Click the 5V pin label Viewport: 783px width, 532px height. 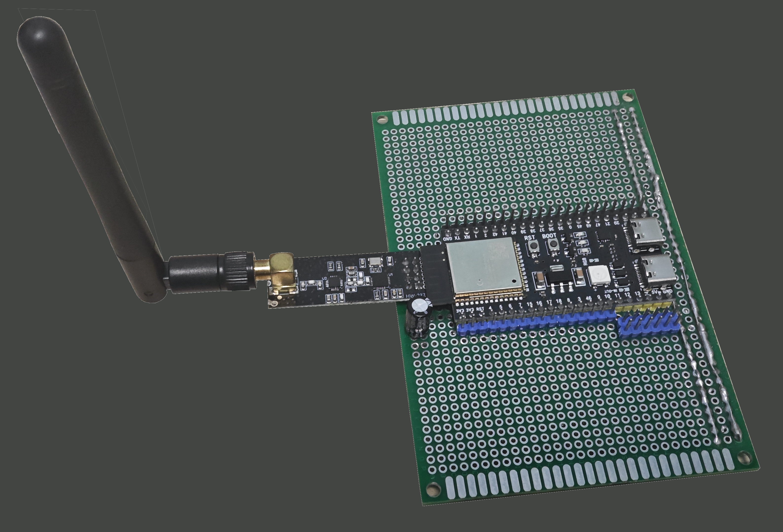point(655,293)
